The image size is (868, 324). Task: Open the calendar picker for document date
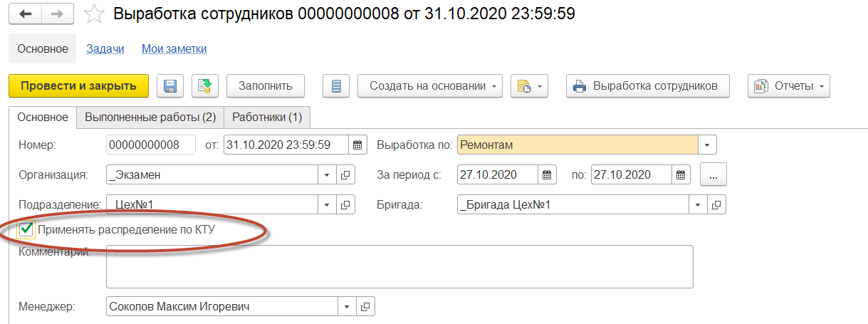358,145
